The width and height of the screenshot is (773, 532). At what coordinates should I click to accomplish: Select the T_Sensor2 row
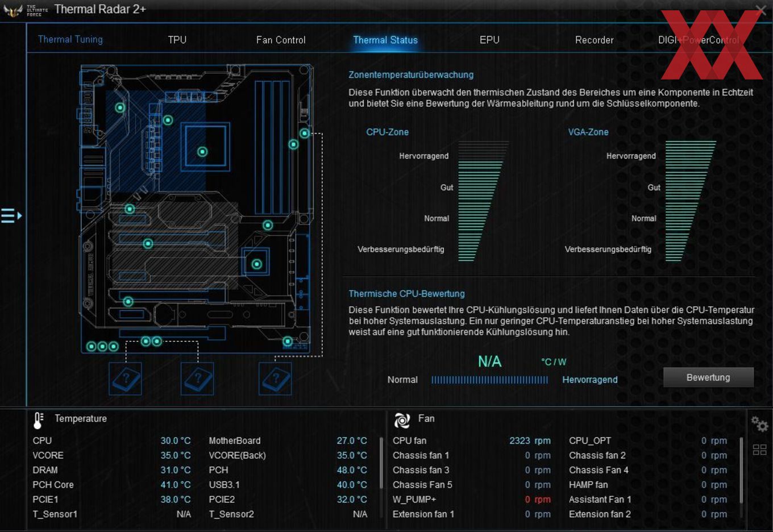[x=288, y=514]
